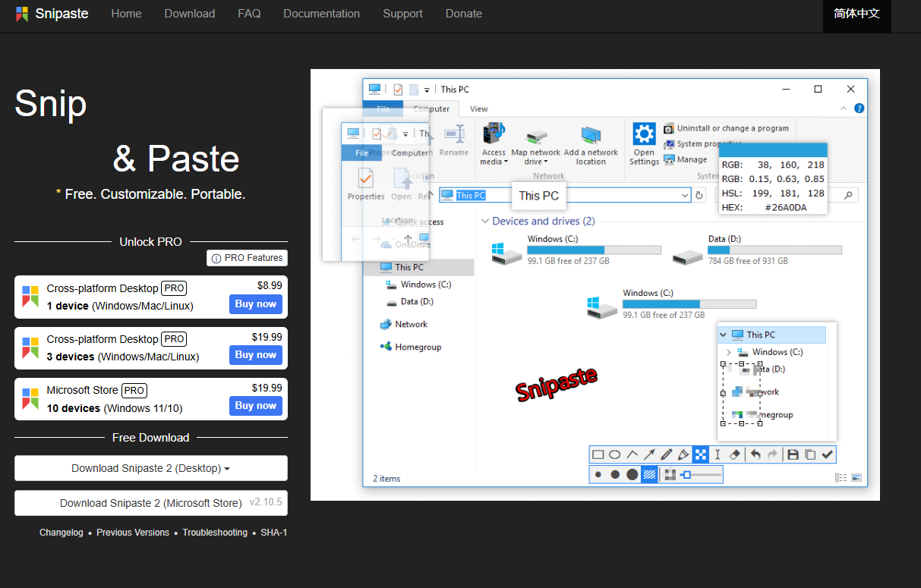Image resolution: width=921 pixels, height=588 pixels.
Task: Switch Explorer to large icons view
Action: tap(856, 478)
